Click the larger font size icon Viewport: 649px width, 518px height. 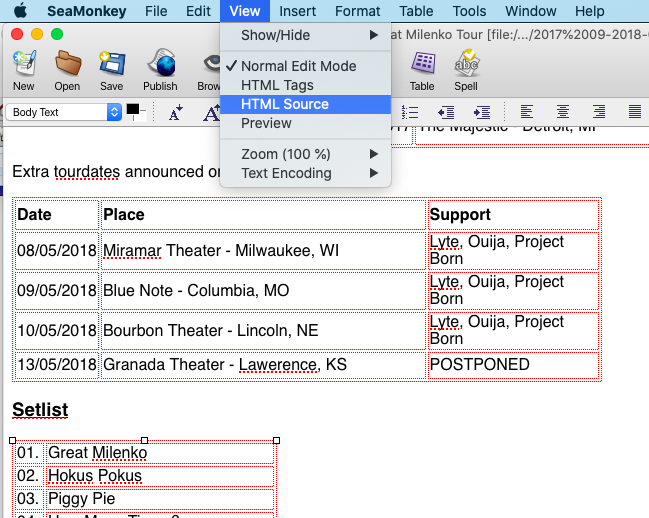(212, 113)
